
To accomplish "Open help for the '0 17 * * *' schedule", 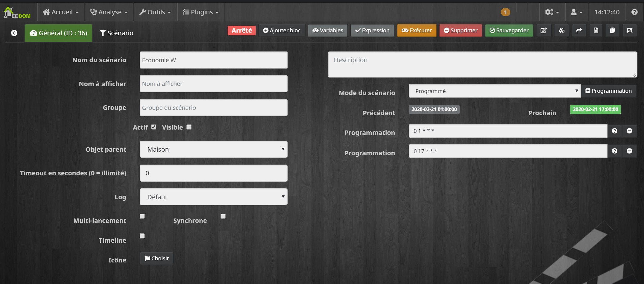I will [x=615, y=151].
